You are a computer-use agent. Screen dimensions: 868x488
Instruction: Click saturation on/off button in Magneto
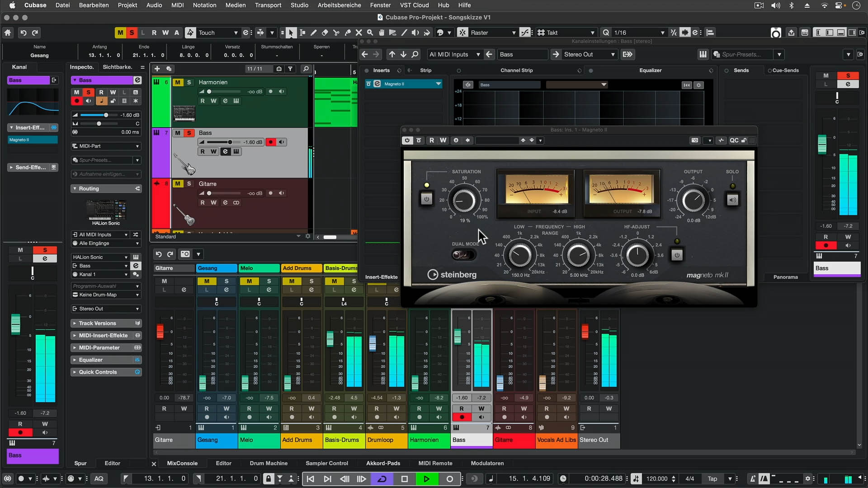pyautogui.click(x=426, y=199)
